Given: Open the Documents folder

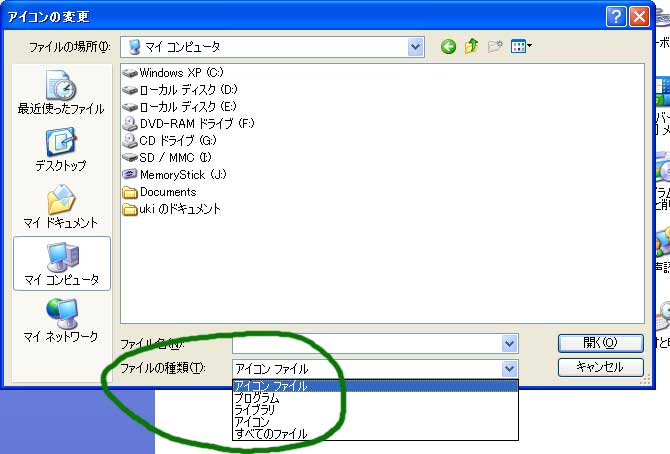Looking at the screenshot, I should (x=167, y=191).
